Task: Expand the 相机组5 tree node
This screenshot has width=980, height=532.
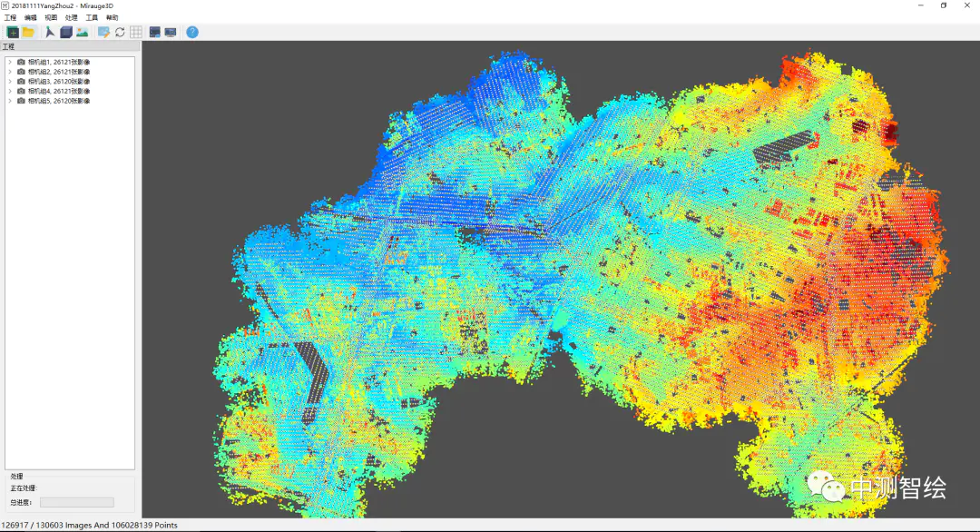Action: coord(9,101)
